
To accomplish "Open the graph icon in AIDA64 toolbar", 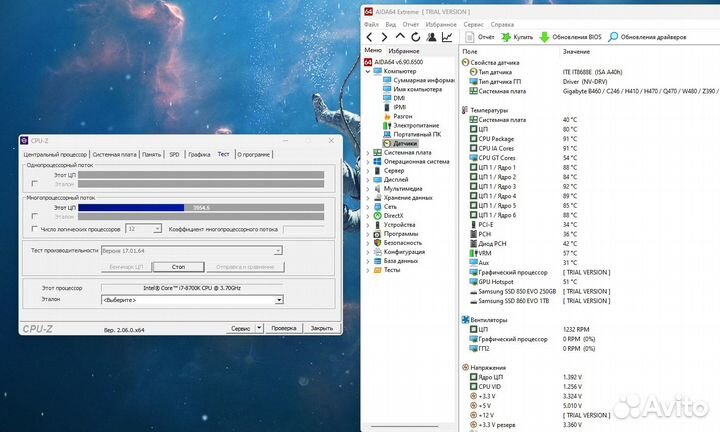I will click(x=447, y=37).
